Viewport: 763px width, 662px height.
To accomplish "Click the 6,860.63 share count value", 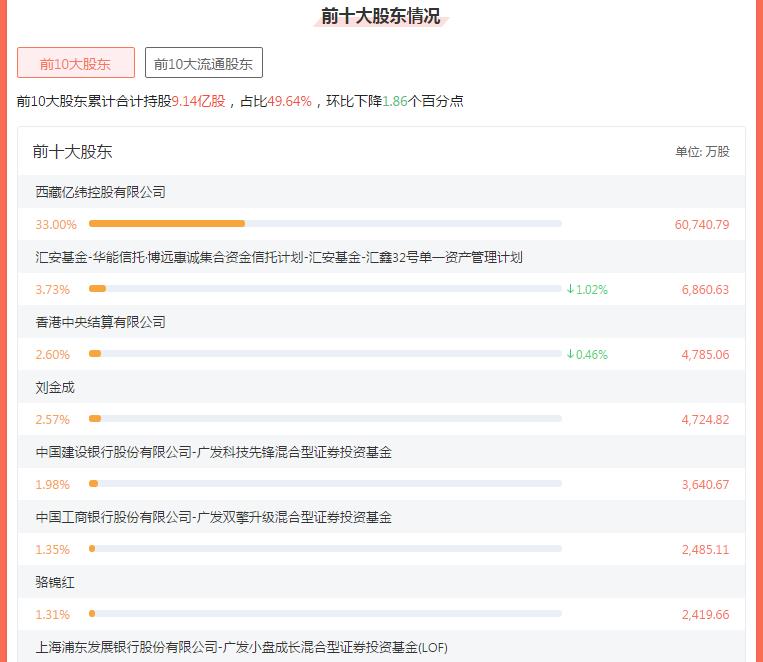I will (705, 290).
